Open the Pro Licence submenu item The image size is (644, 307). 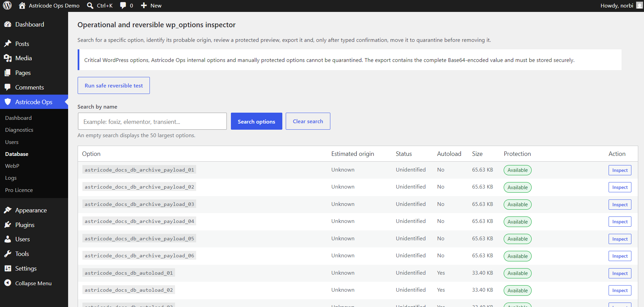tap(19, 190)
